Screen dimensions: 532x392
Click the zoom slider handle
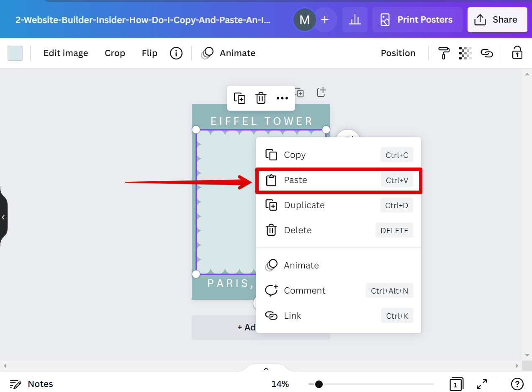(319, 384)
